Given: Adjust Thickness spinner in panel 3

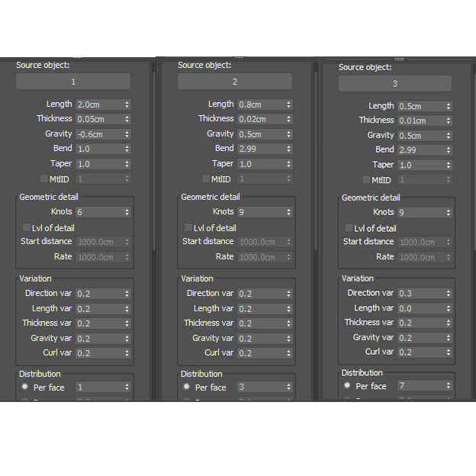Looking at the screenshot, I should (x=449, y=121).
